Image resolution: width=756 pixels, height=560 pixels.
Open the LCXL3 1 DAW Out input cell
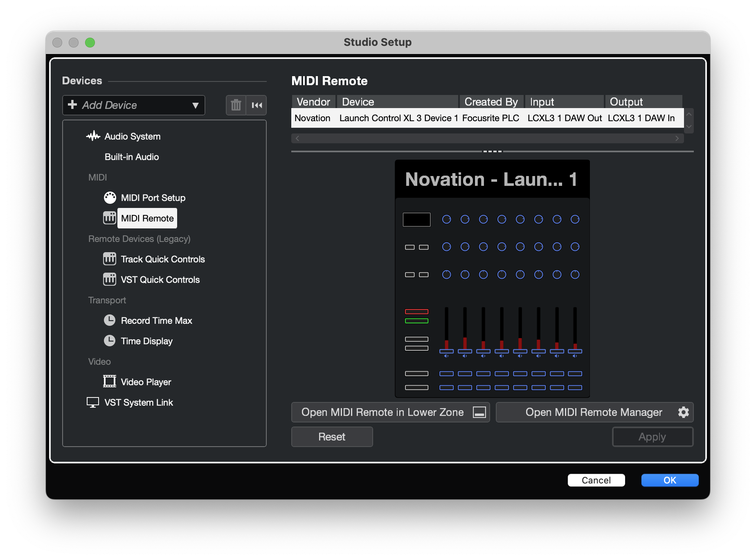565,118
